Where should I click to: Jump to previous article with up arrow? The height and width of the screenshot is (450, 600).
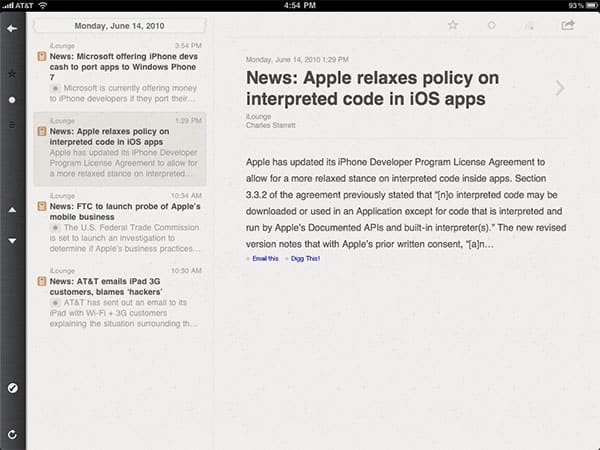12,210
